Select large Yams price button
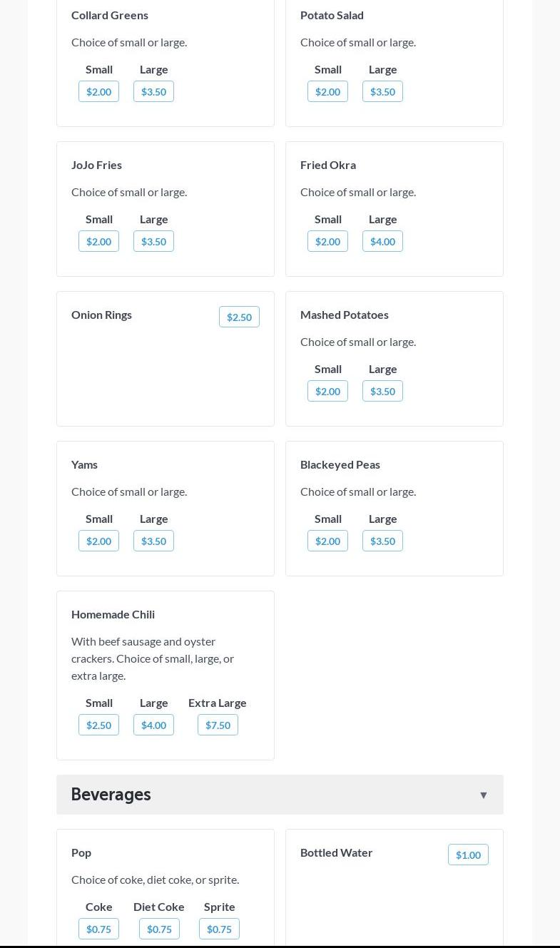Image resolution: width=560 pixels, height=948 pixels. 153,541
